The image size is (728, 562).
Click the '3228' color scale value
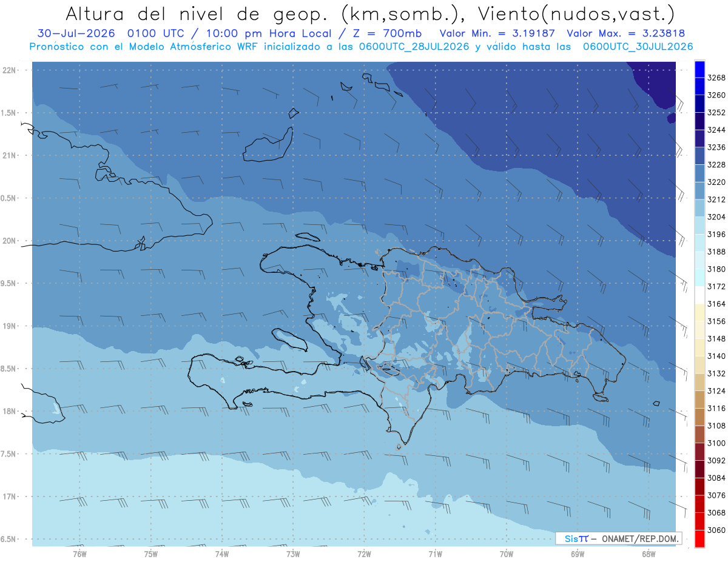point(716,165)
